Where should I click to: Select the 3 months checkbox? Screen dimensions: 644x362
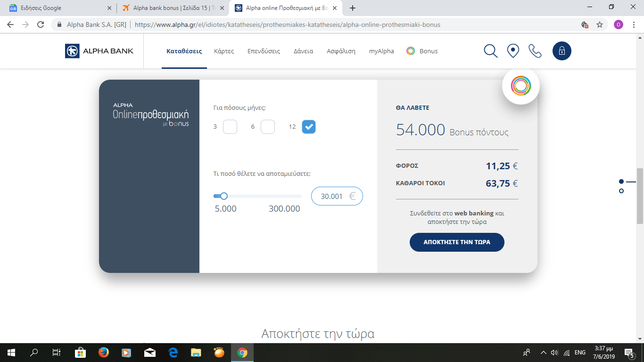pyautogui.click(x=230, y=127)
